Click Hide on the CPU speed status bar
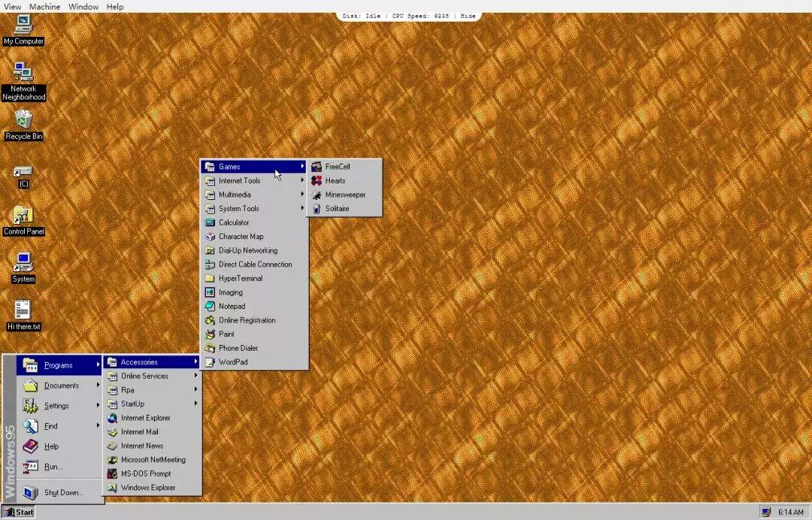This screenshot has height=520, width=812. pos(467,15)
